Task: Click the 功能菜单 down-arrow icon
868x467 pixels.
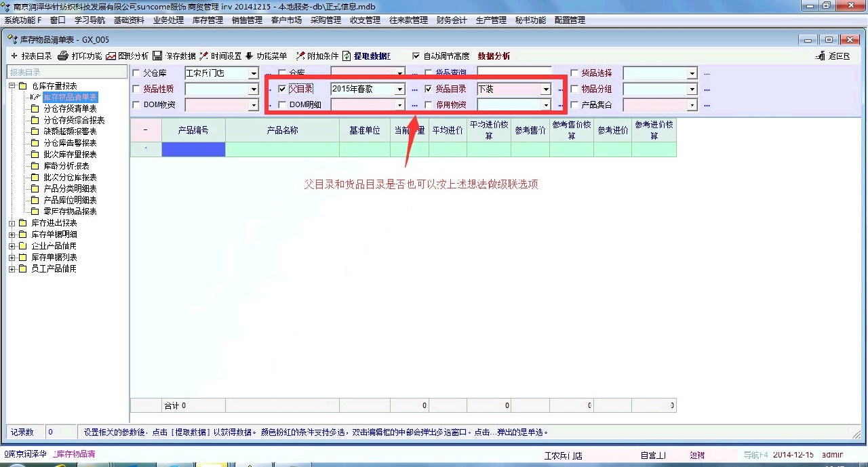Action: pyautogui.click(x=249, y=56)
